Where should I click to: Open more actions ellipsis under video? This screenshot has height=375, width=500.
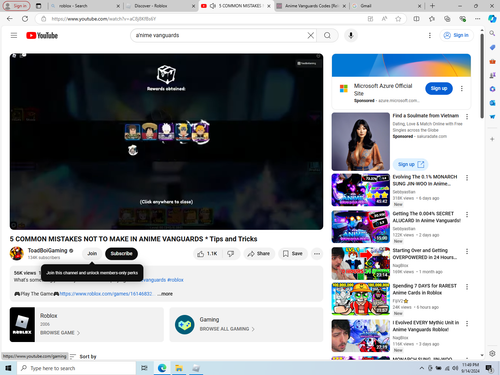[x=317, y=254]
